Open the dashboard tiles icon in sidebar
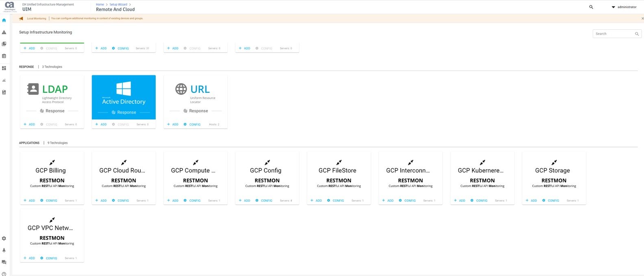 (4, 68)
